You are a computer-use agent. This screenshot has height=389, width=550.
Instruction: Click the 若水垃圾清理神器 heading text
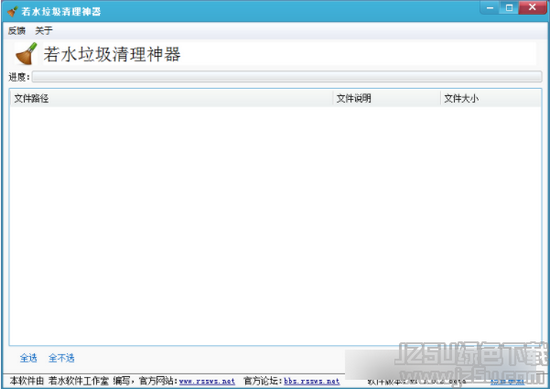[x=112, y=54]
